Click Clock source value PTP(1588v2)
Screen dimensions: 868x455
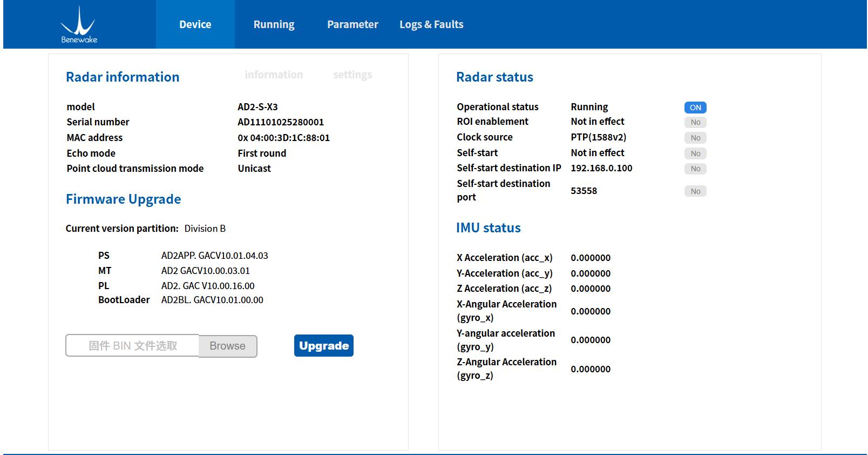tap(599, 137)
